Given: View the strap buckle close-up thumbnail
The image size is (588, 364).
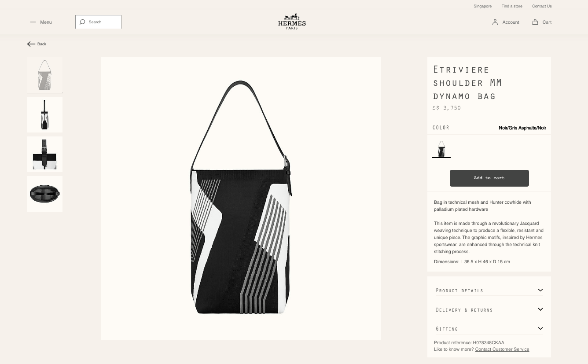Looking at the screenshot, I should point(45,154).
